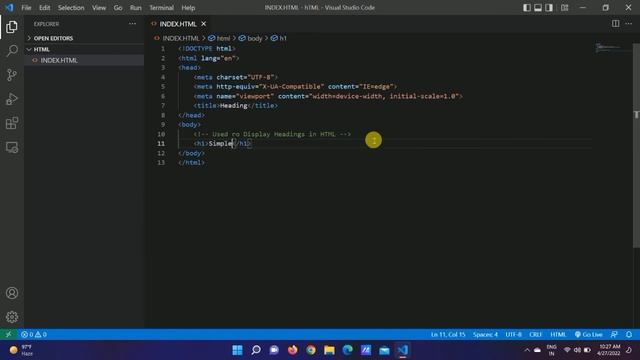Toggle the bottom panel layout
Image resolution: width=640 pixels, height=360 pixels.
click(538, 8)
